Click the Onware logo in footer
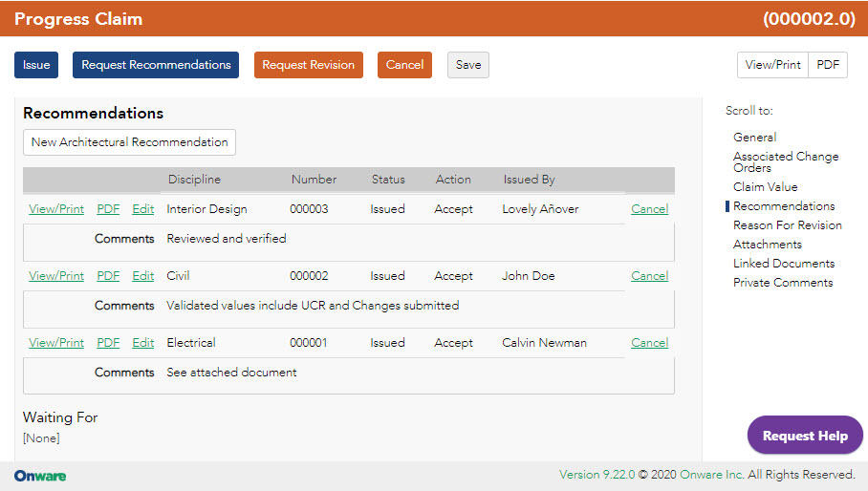This screenshot has height=491, width=868. point(40,476)
